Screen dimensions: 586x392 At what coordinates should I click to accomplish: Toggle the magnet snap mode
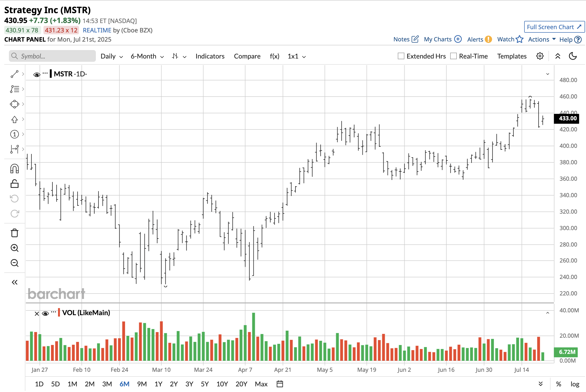click(15, 169)
